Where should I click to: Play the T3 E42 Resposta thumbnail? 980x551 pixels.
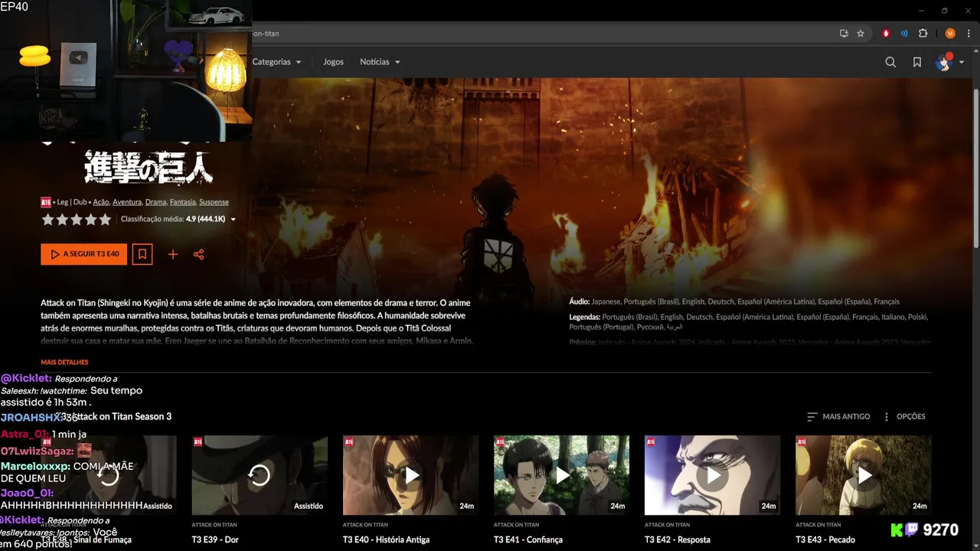point(712,475)
